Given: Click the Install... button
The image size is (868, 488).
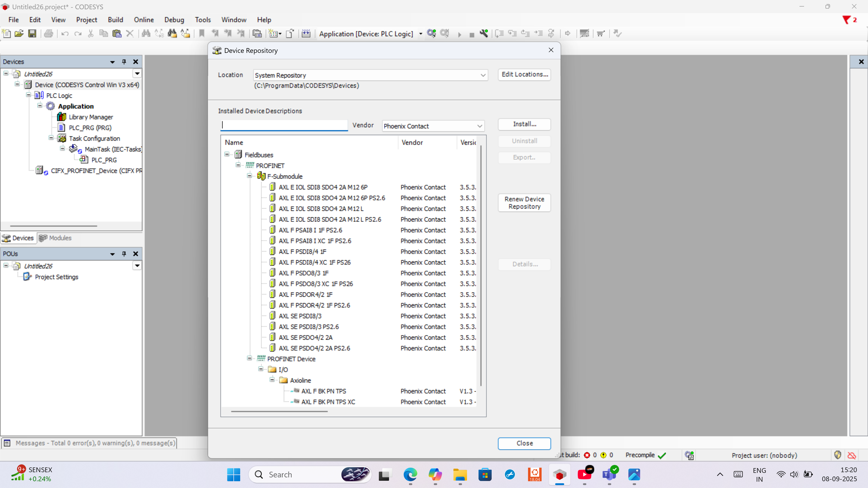Looking at the screenshot, I should point(524,124).
